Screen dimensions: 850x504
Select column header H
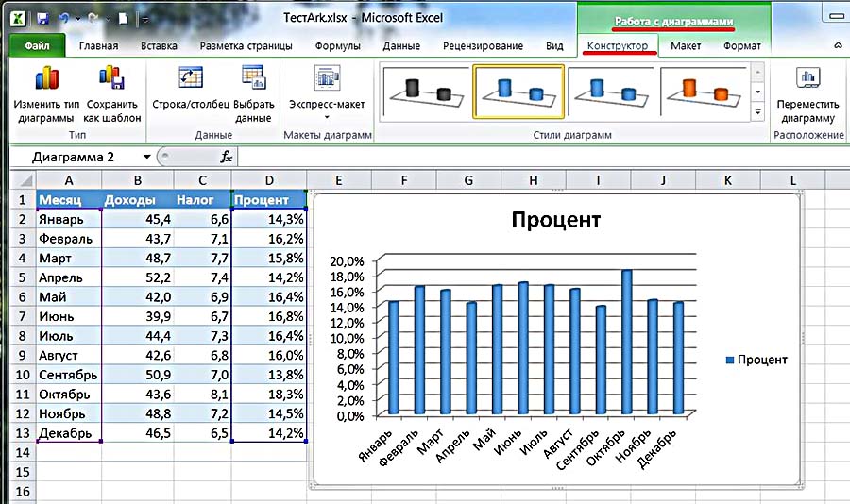pyautogui.click(x=534, y=180)
